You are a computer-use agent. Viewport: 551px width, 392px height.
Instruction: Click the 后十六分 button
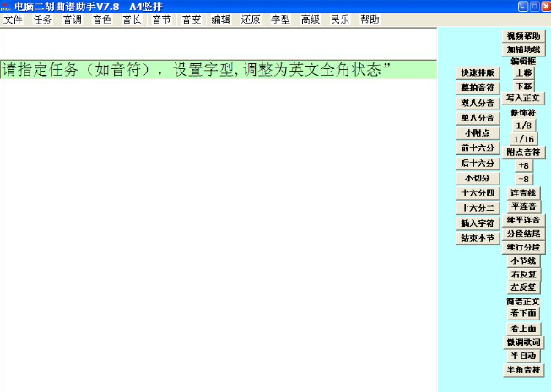point(478,164)
